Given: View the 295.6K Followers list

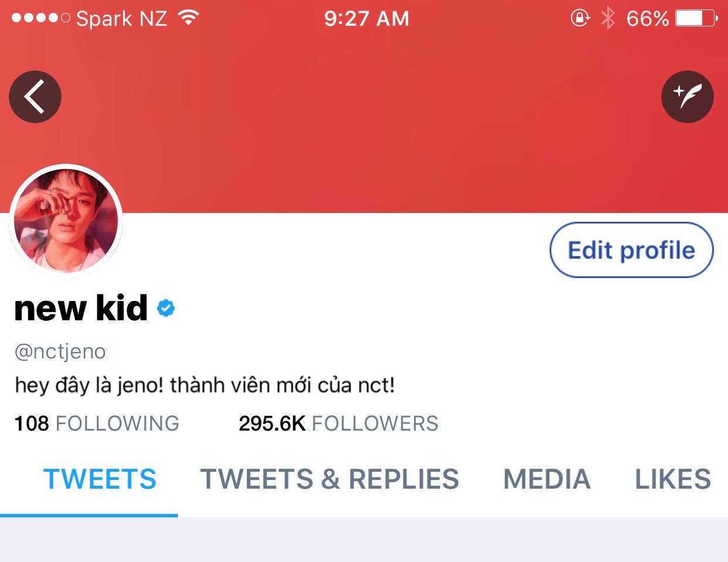Looking at the screenshot, I should click(x=338, y=423).
